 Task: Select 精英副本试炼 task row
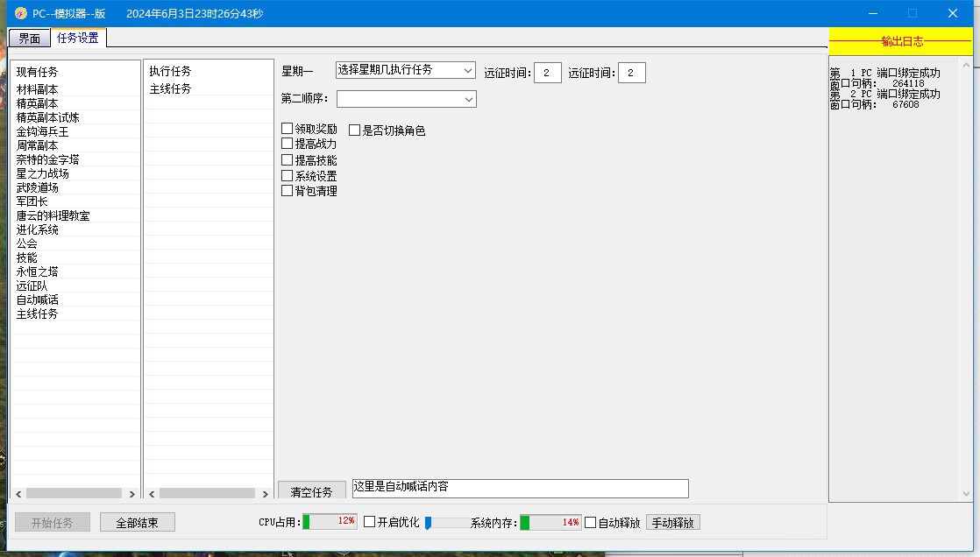pyautogui.click(x=75, y=117)
